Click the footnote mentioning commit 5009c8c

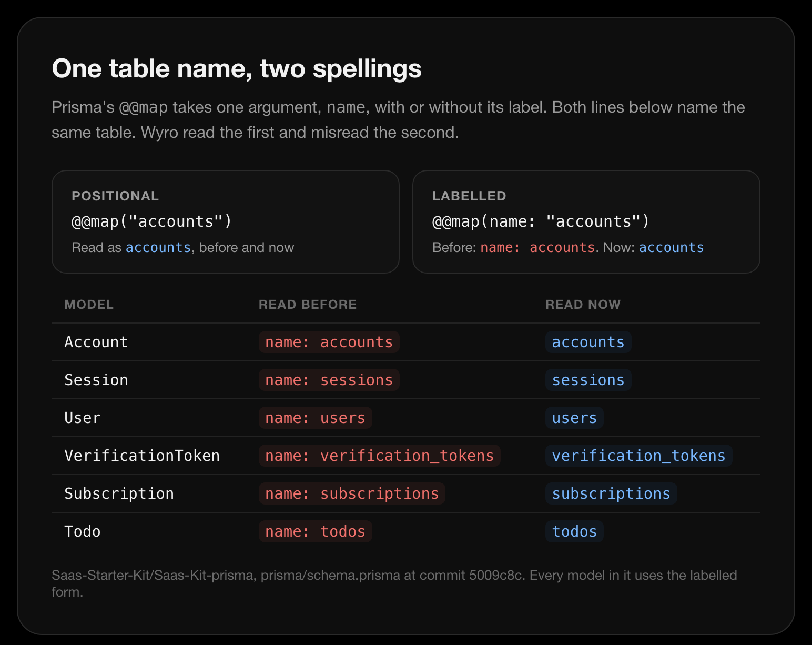click(x=394, y=583)
